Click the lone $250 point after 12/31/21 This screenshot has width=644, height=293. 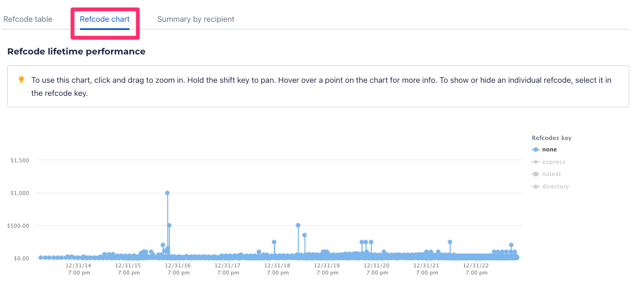(x=450, y=242)
